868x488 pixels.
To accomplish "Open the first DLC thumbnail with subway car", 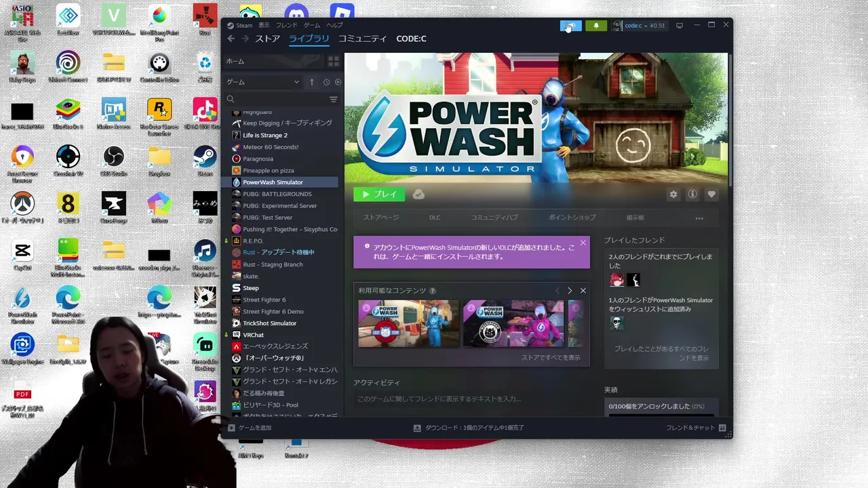I will pos(408,323).
